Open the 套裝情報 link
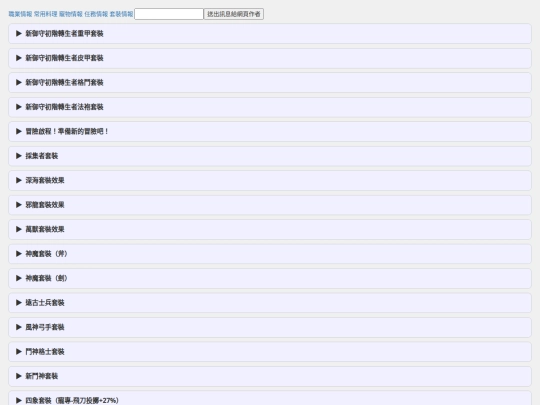Viewport: 540px width, 405px height. coord(121,14)
